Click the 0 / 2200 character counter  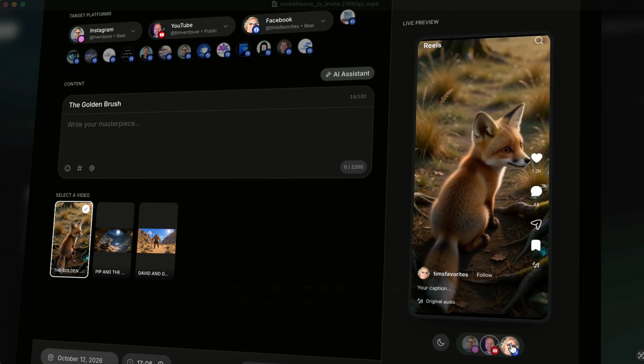click(353, 167)
